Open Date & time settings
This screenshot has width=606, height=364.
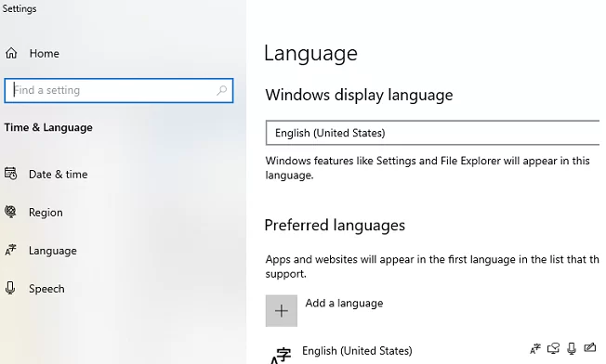pyautogui.click(x=58, y=174)
